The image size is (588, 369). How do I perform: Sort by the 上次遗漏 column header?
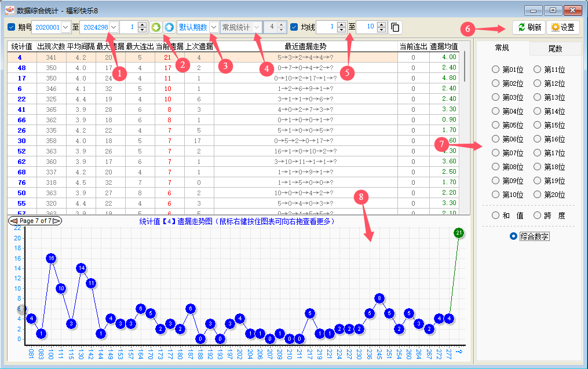(199, 46)
